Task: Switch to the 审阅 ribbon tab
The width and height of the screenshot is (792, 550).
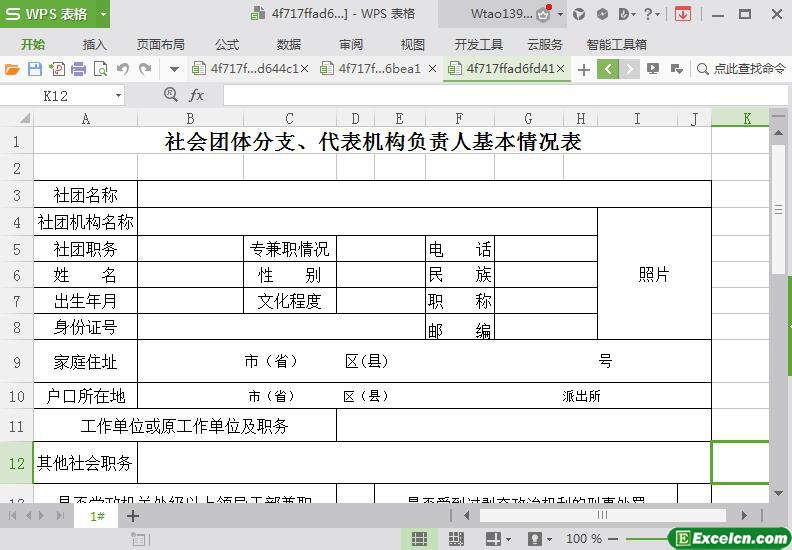Action: [x=351, y=44]
